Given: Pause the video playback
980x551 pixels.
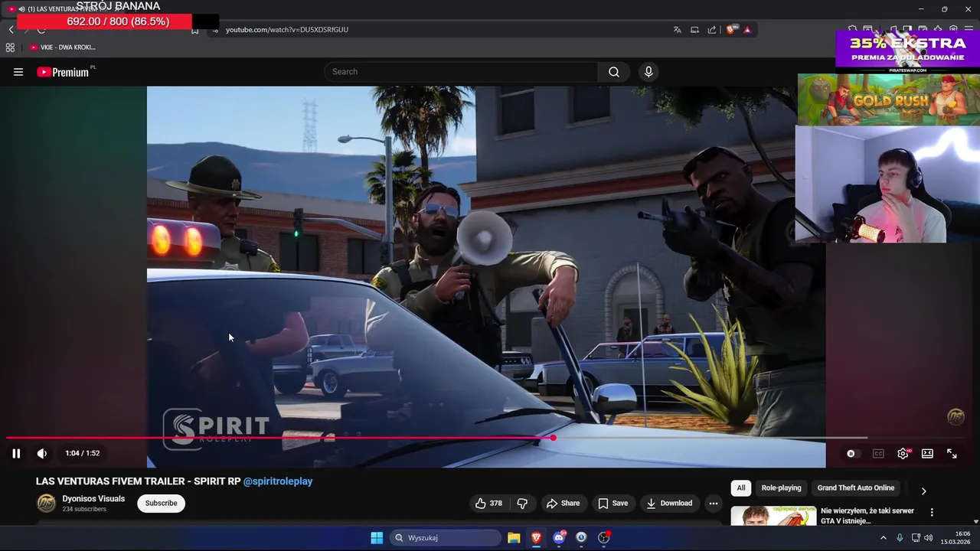Looking at the screenshot, I should pos(16,453).
